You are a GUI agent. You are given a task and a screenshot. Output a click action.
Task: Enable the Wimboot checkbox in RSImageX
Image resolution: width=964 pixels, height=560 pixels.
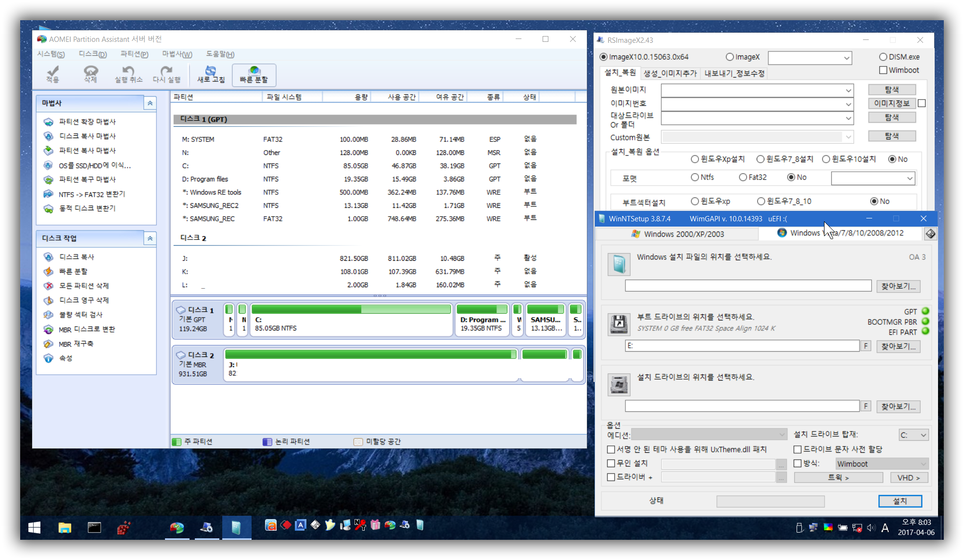[883, 70]
